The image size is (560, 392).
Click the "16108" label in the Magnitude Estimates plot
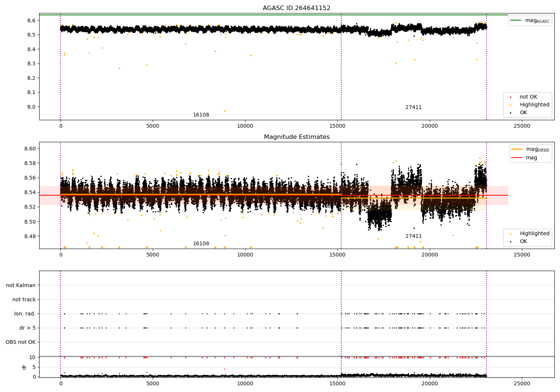click(201, 243)
